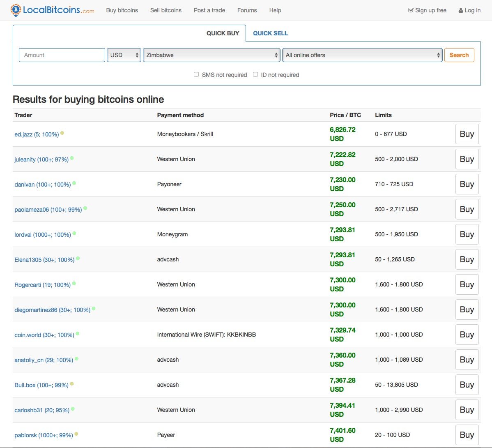Screen dimensions: 492x448
Task: Buy from diegomartinez86 via Western Union
Action: pyautogui.click(x=467, y=309)
